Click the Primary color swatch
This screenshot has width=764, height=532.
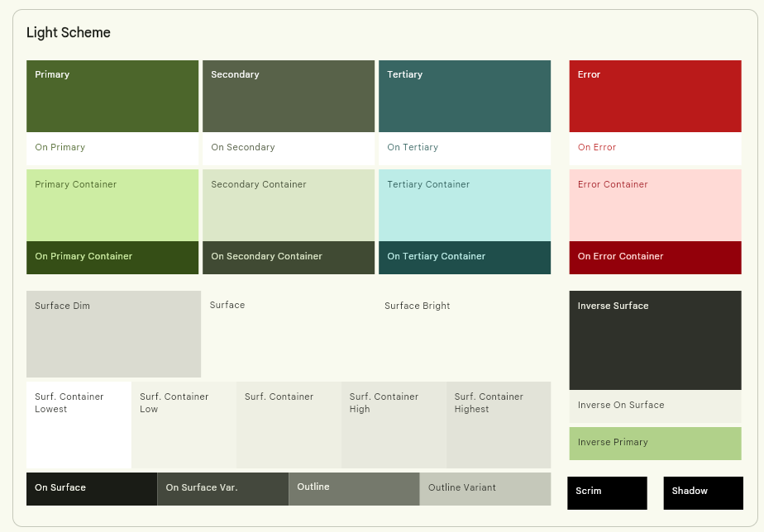tap(112, 96)
